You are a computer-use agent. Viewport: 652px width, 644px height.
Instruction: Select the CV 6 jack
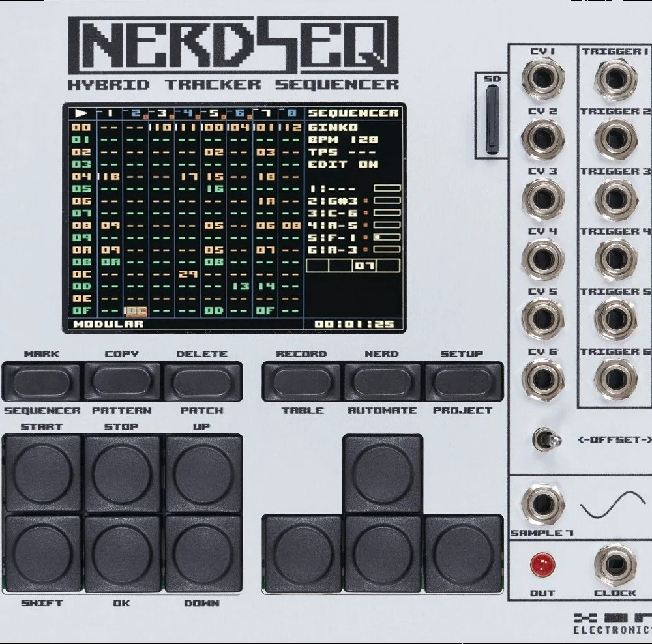542,378
